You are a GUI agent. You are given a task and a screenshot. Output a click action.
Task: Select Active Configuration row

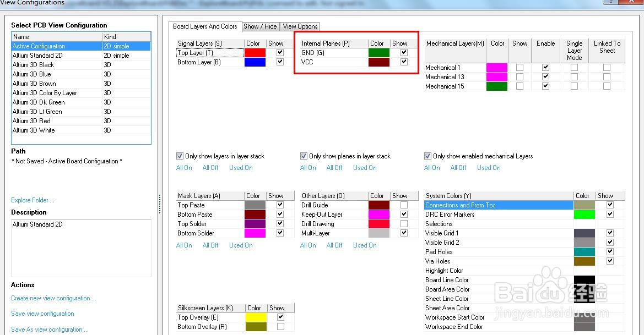point(82,46)
